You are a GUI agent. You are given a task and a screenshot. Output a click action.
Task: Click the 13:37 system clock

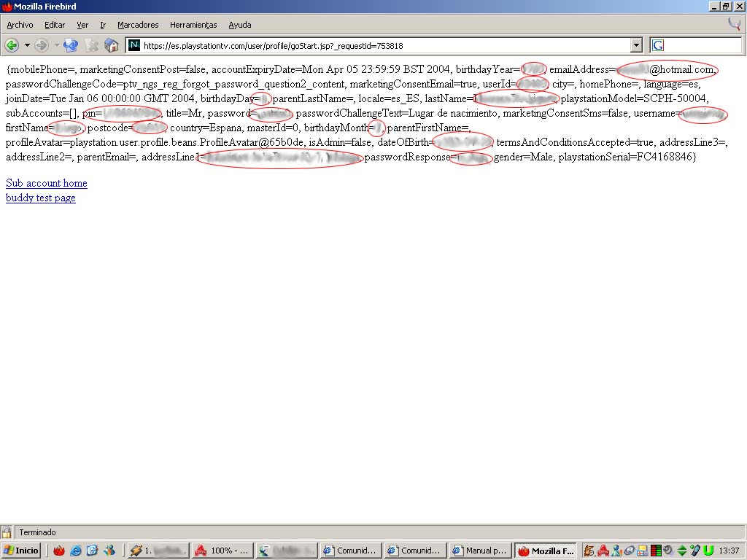tap(729, 551)
